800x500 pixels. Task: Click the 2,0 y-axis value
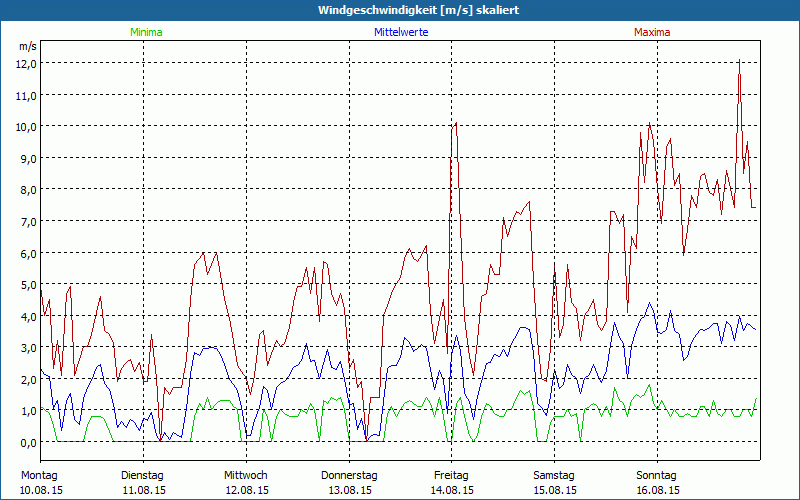[29, 380]
